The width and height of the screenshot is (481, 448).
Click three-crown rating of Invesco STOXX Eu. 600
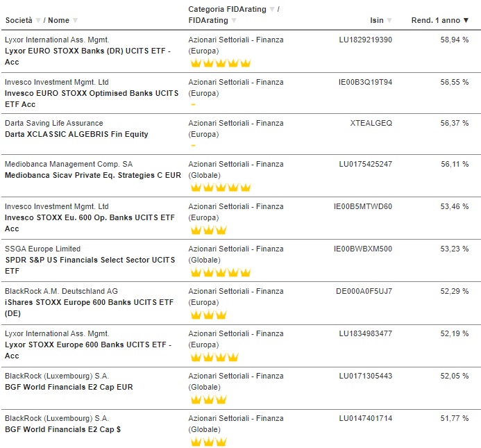click(x=208, y=230)
